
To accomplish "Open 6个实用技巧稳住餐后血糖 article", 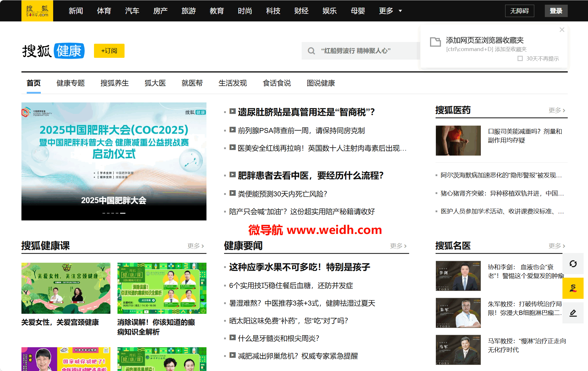I will point(291,286).
